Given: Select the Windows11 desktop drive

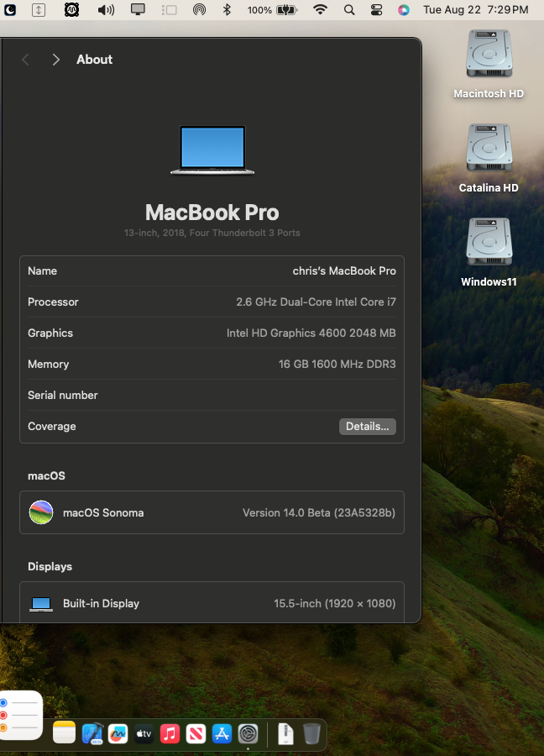Looking at the screenshot, I should tap(489, 252).
